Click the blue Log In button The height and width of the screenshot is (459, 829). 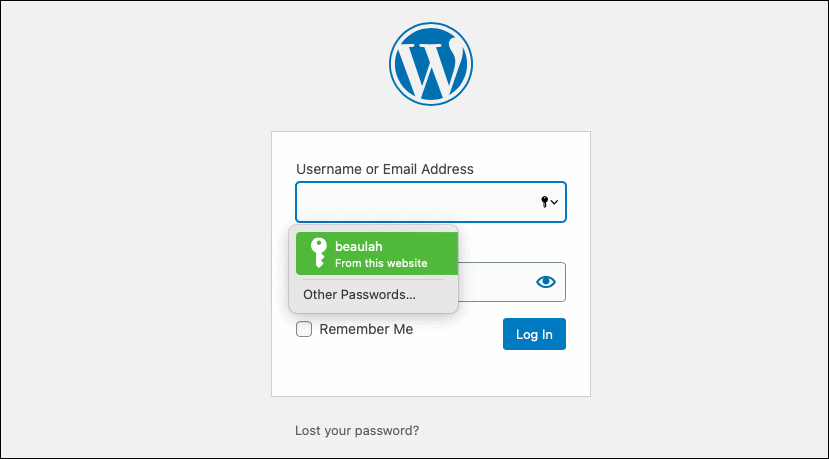[534, 334]
